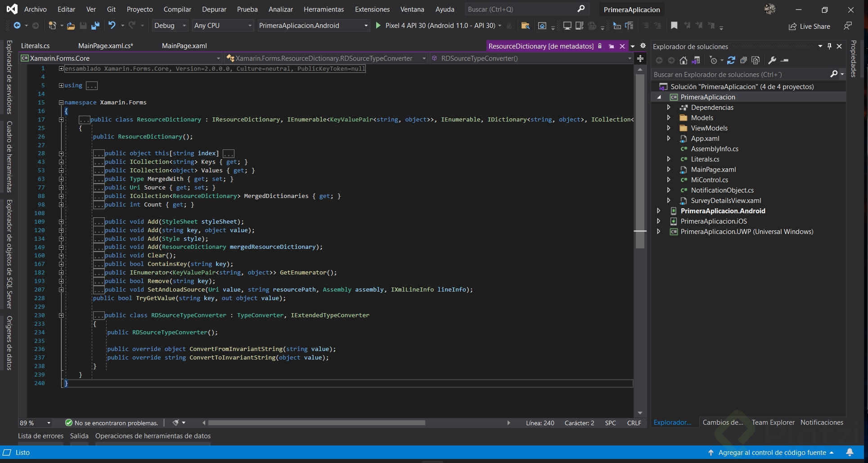868x463 pixels.
Task: Open the Herramientas menu
Action: [x=324, y=9]
